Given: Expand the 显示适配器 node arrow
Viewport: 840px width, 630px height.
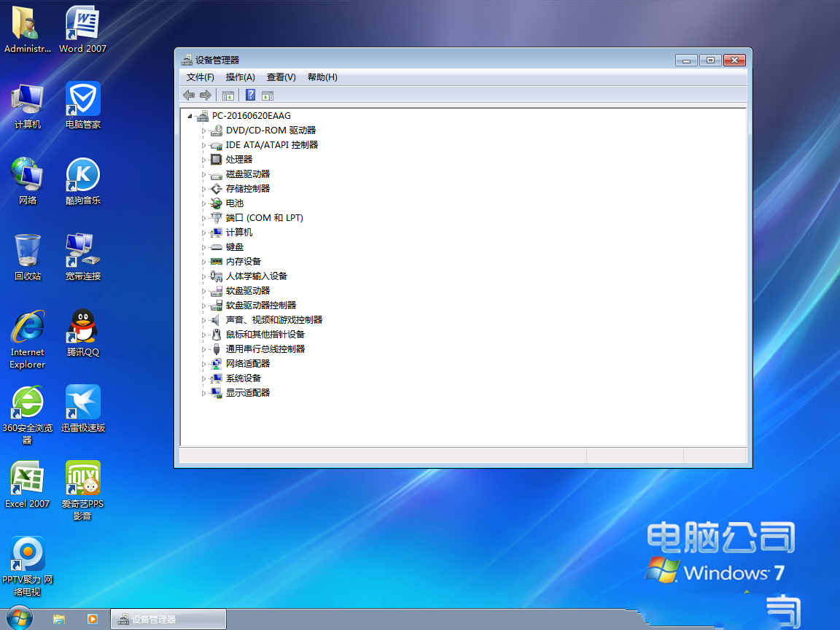Looking at the screenshot, I should 204,393.
